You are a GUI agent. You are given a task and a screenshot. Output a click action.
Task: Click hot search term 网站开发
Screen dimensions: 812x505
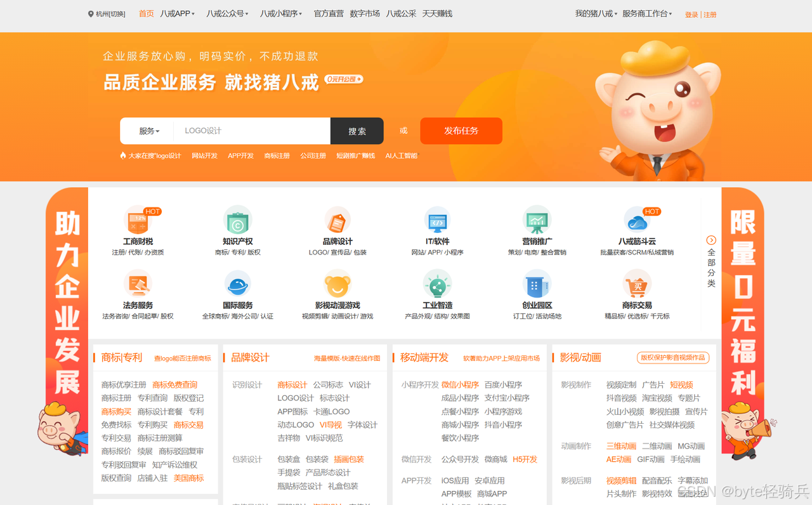[x=205, y=155]
